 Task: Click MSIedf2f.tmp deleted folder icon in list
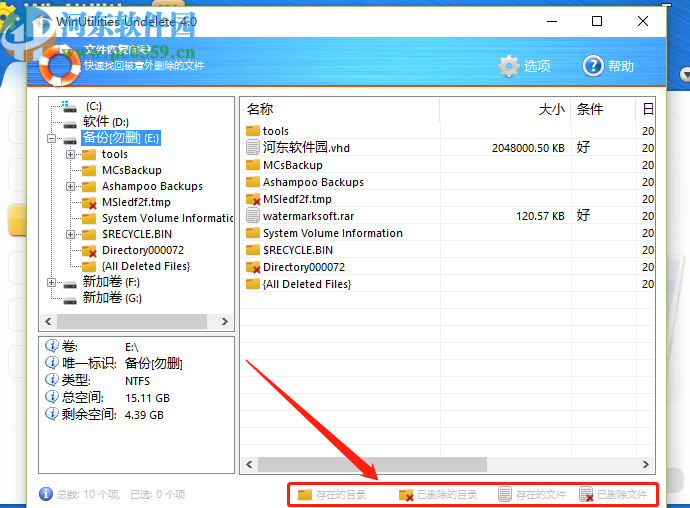click(253, 199)
